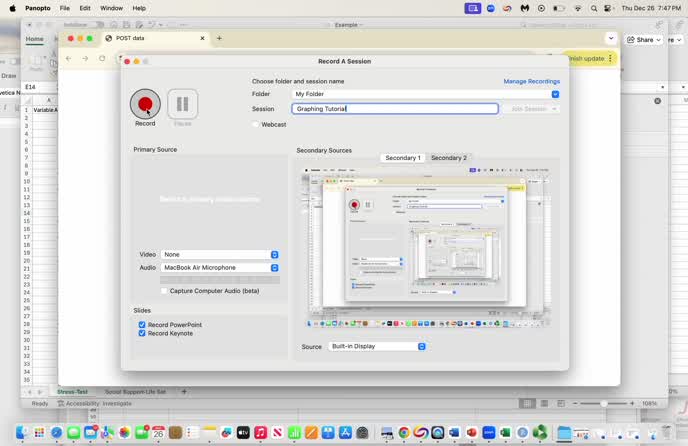Open the Apple TV app in dock
Screen dimensions: 688x446
point(242,433)
